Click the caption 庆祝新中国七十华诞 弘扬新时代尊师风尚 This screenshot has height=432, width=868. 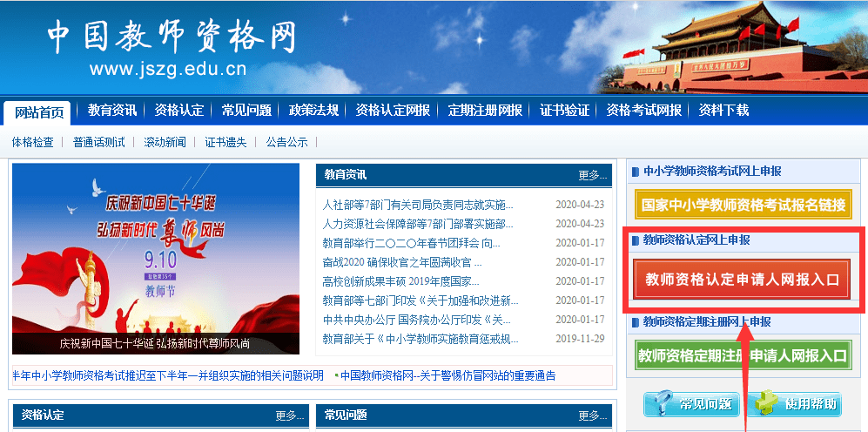(x=154, y=343)
